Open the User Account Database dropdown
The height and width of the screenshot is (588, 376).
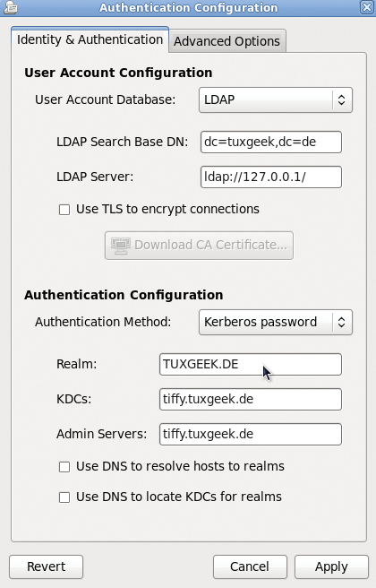pos(276,99)
